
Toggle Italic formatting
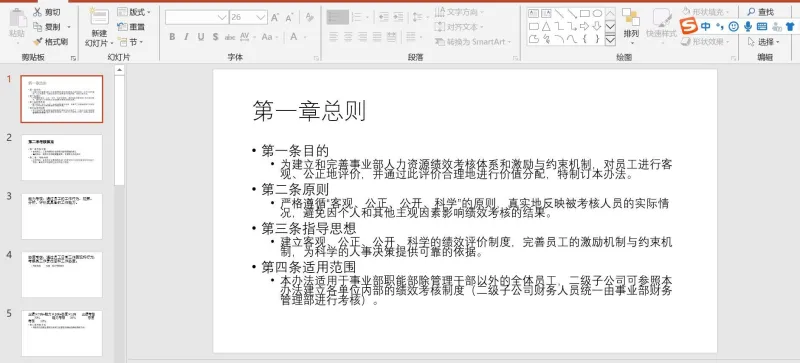click(x=186, y=37)
